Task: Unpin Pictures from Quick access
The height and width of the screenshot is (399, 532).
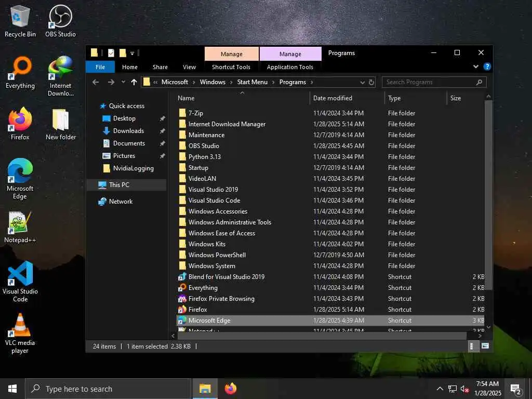Action: point(162,156)
